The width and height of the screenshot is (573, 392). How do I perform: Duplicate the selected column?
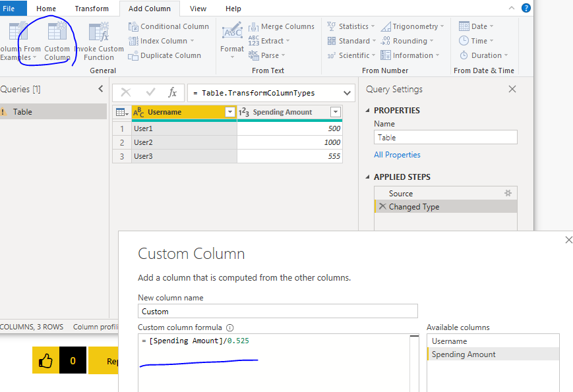click(164, 55)
